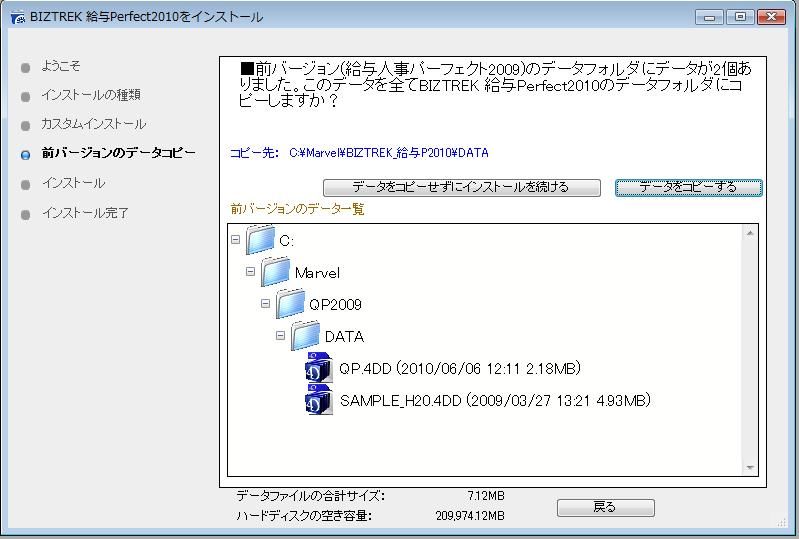The image size is (799, 539).
Task: Click the データファイルの合計サイズ label
Action: click(x=310, y=496)
